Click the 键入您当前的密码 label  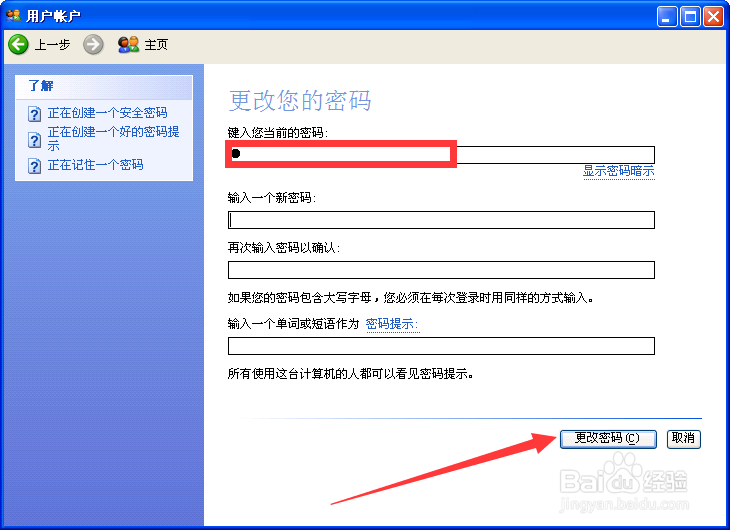(x=277, y=133)
